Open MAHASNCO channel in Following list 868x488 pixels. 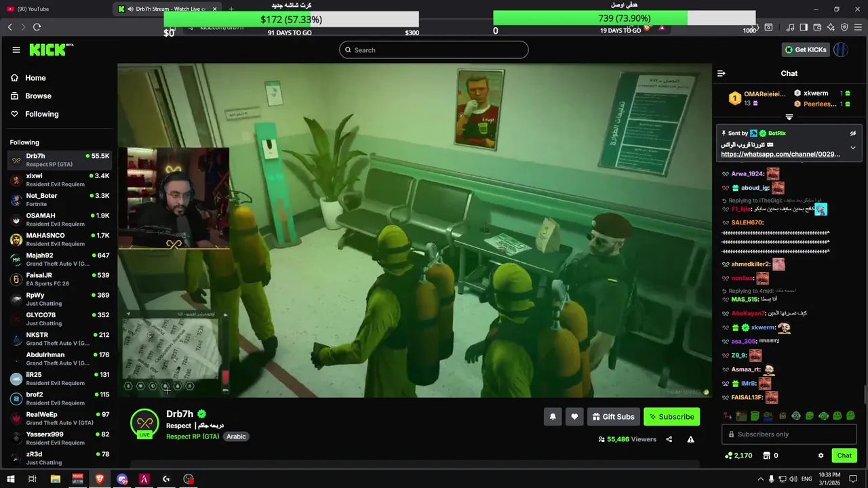pos(60,239)
